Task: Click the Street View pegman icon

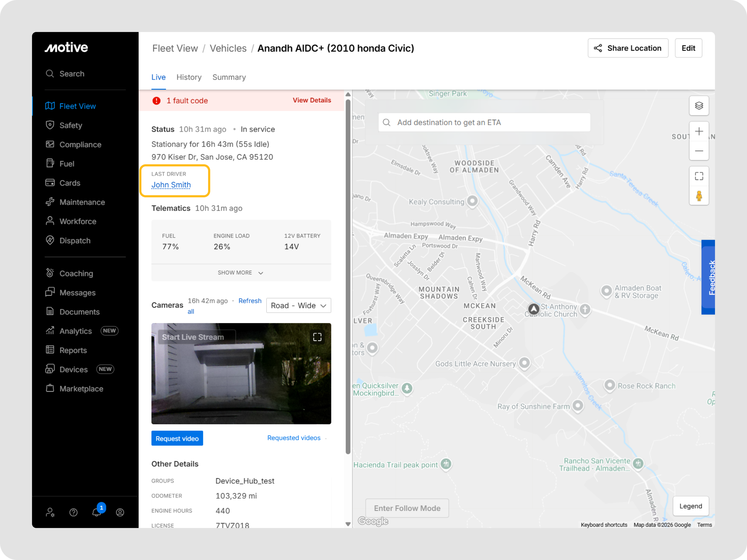Action: pos(699,196)
